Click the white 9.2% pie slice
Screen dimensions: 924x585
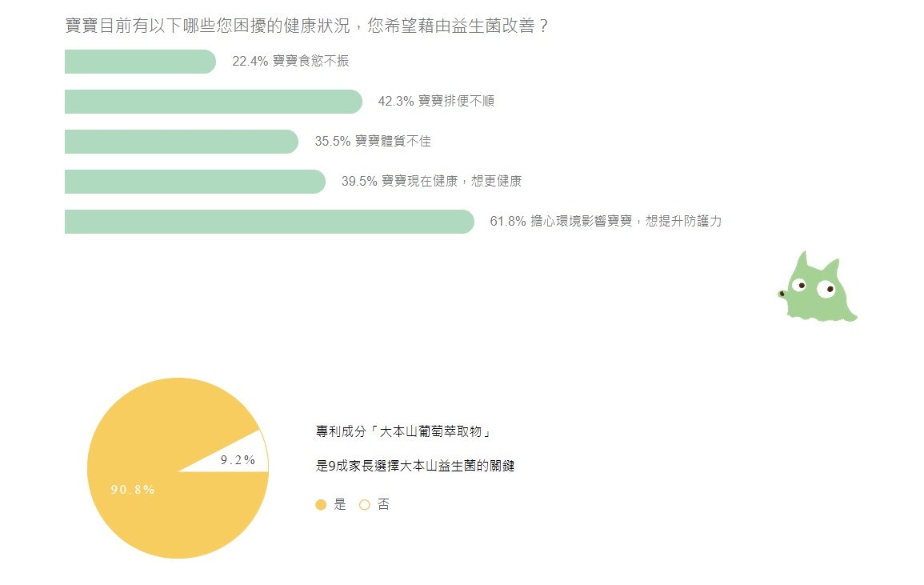point(242,458)
